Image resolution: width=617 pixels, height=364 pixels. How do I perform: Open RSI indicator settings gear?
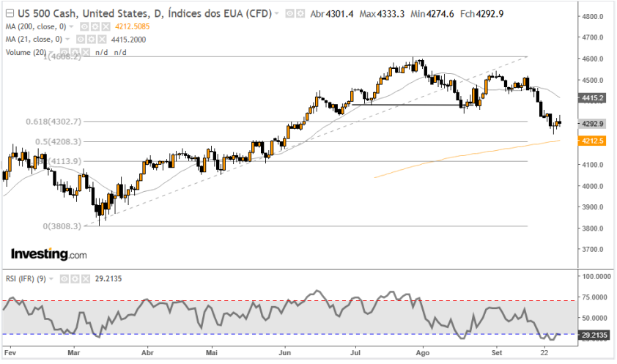click(x=74, y=279)
